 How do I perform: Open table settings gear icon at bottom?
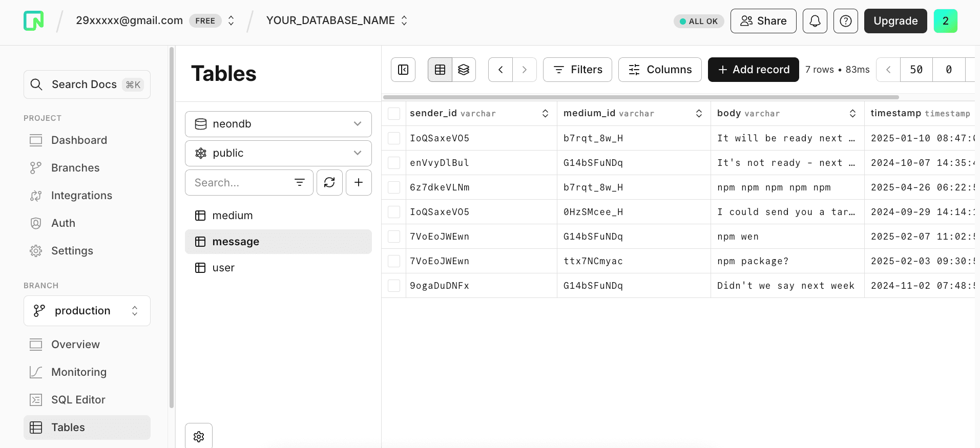(x=199, y=436)
